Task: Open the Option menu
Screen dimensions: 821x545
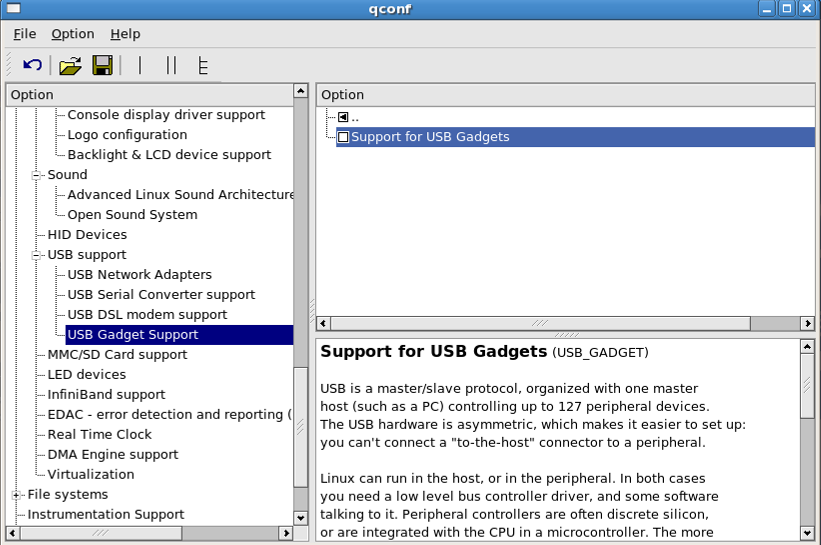Action: (73, 34)
